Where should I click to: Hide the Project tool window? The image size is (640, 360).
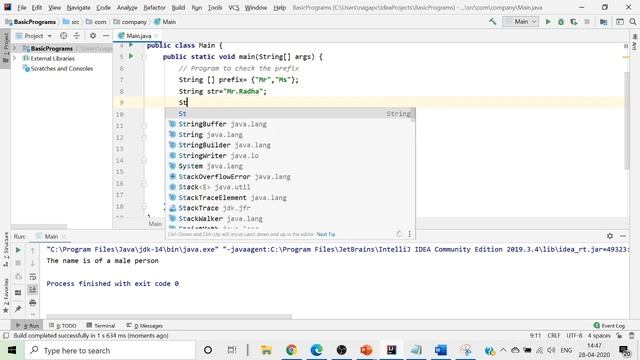tap(106, 36)
